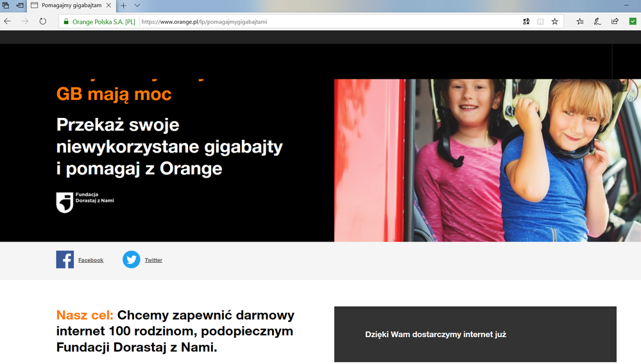The image size is (641, 364).
Task: Toggle reading view icon
Action: pos(540,22)
